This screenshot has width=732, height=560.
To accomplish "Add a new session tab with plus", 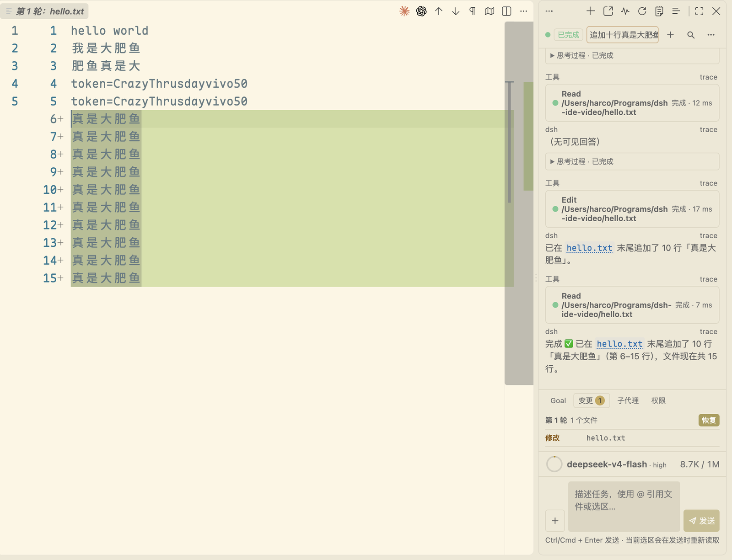I will tap(670, 35).
